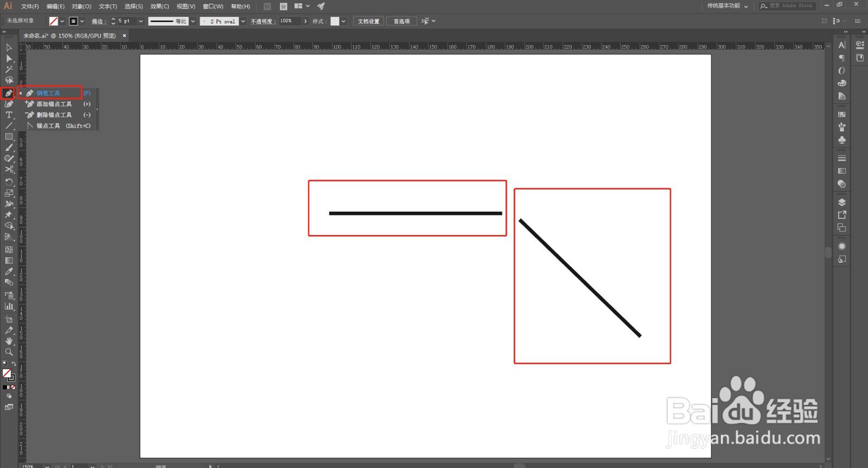Image resolution: width=868 pixels, height=468 pixels.
Task: Open the Stock (St) shortcut icon
Action: [x=284, y=7]
